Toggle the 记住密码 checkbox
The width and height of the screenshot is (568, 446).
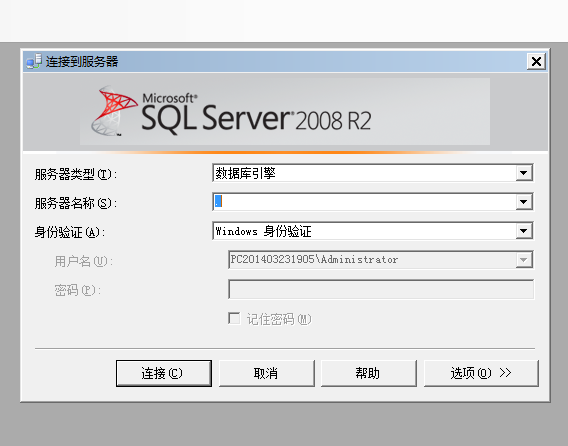click(x=234, y=319)
